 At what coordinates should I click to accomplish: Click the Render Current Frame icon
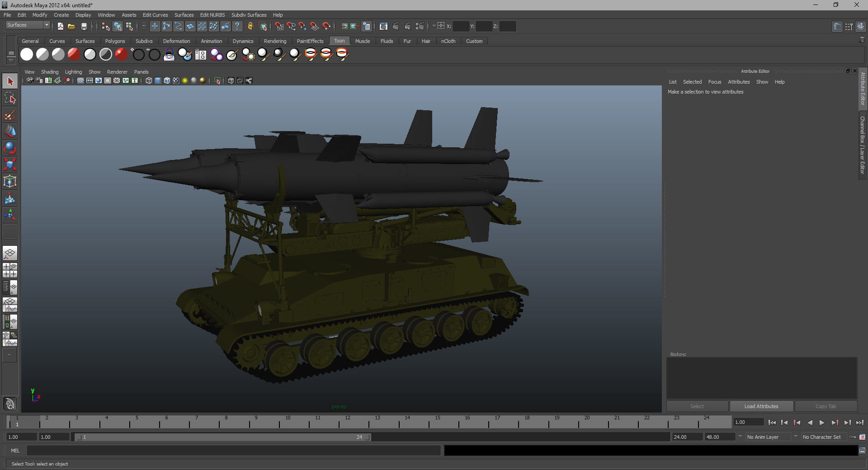pyautogui.click(x=396, y=26)
